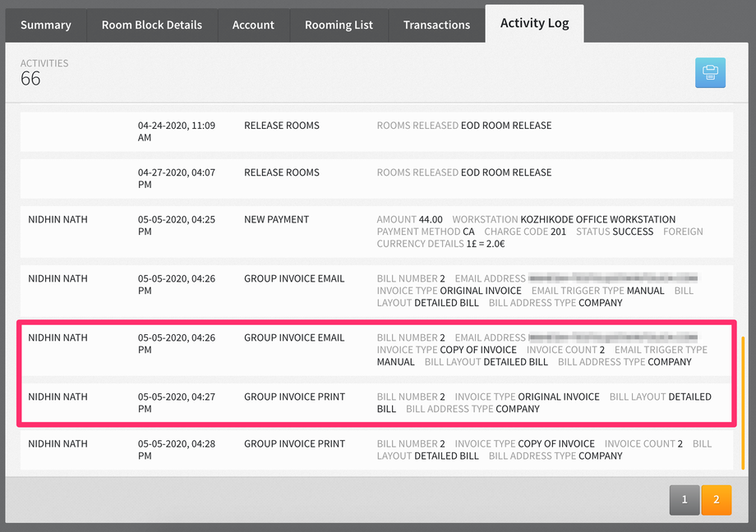Select the 05-05-2020, 04:27 PM timestamp
Screen dimensions: 756x532
[x=177, y=403]
